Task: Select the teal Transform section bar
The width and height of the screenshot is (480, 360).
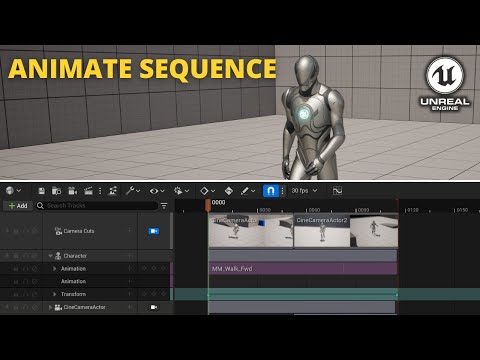Action: pos(303,294)
